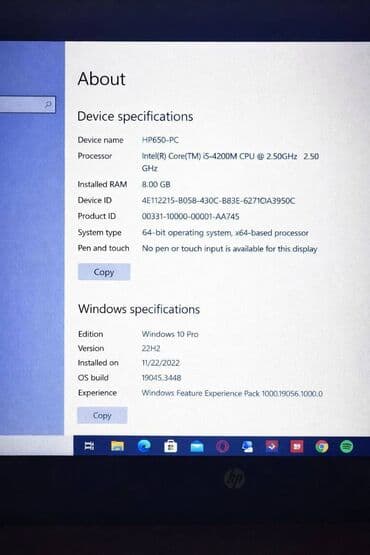This screenshot has height=555, width=370.
Task: Select the No pen or touch input text
Action: pyautogui.click(x=229, y=248)
